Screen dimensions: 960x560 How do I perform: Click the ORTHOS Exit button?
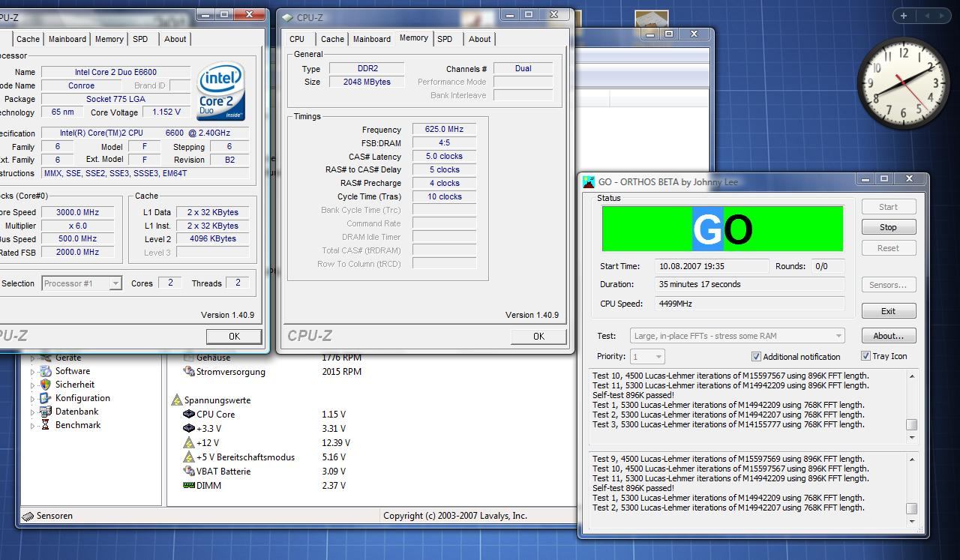[888, 311]
